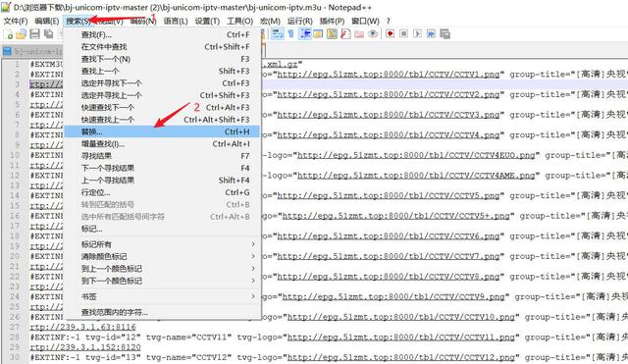Screen dimensions: 628x364
Task: Select 替换... in the Search menu
Action: (162, 131)
